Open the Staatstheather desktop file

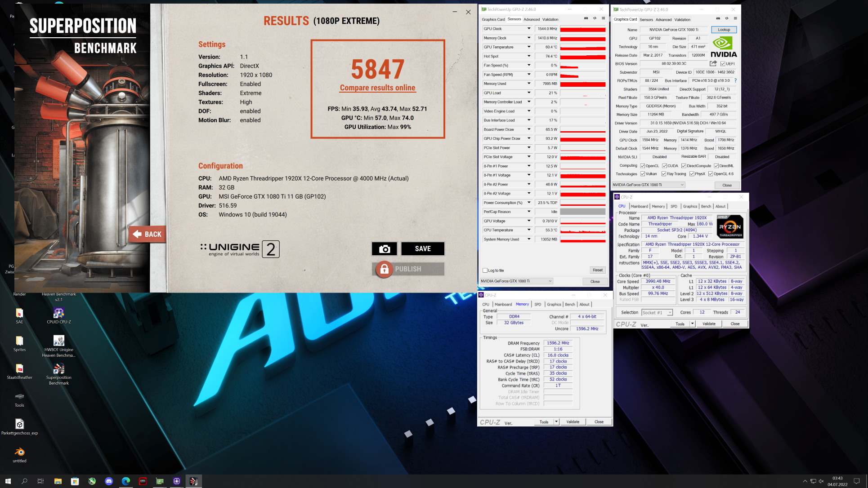point(19,371)
